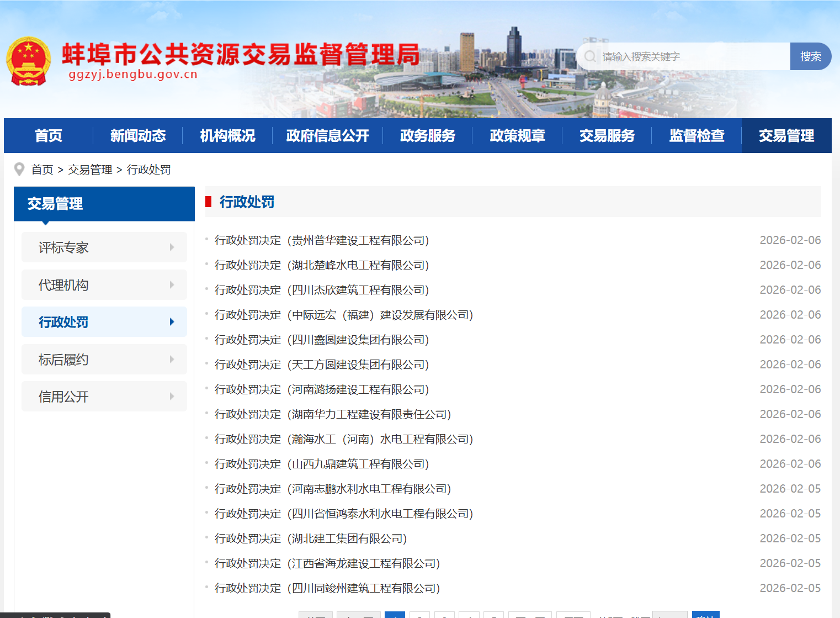Click the date on the 山西九鼎建筑工程 row
The image size is (840, 618).
pos(790,464)
